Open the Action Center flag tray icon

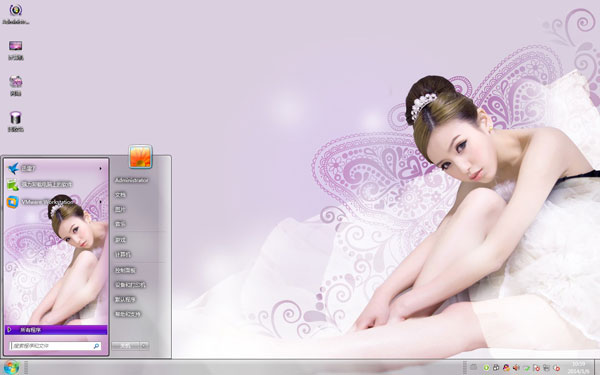536,368
